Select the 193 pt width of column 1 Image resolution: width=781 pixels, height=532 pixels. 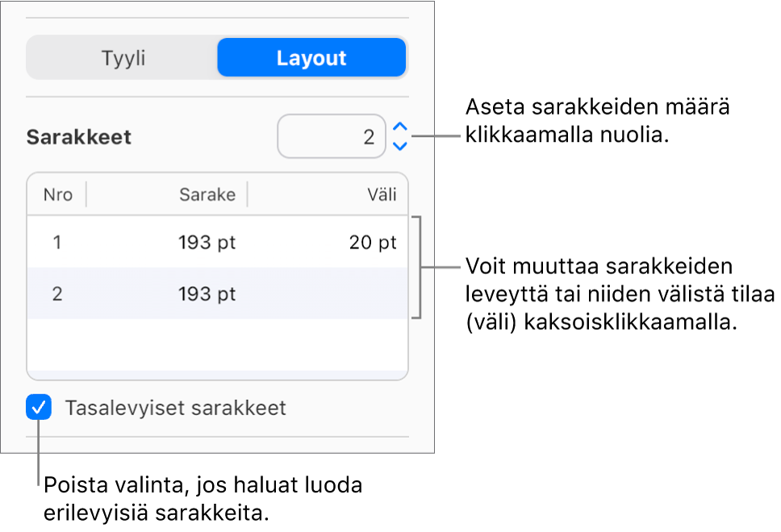pos(207,242)
